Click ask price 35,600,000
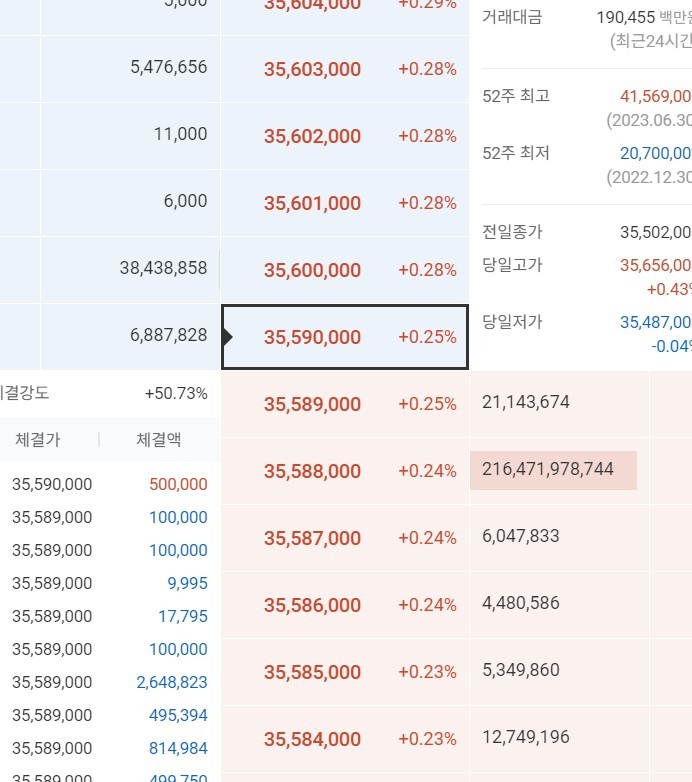Screen dimensions: 692x782 coord(312,271)
